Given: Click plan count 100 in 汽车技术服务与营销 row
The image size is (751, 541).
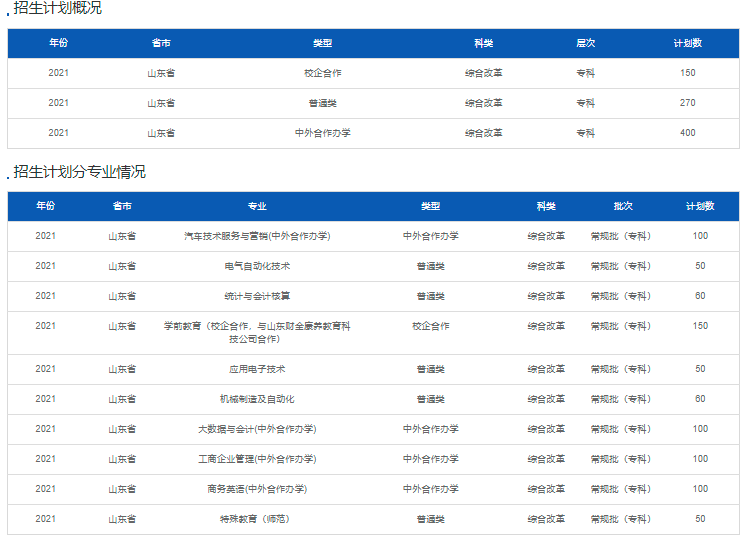Looking at the screenshot, I should 700,236.
